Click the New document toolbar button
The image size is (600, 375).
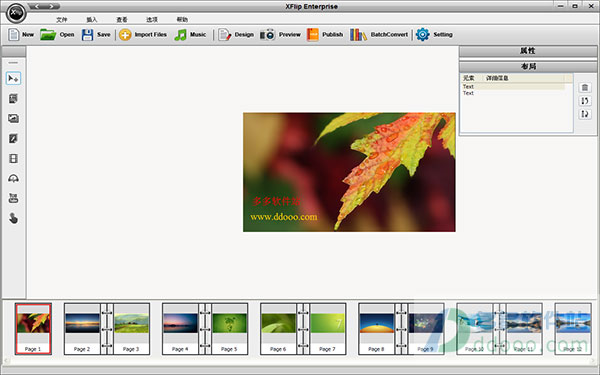[21, 34]
